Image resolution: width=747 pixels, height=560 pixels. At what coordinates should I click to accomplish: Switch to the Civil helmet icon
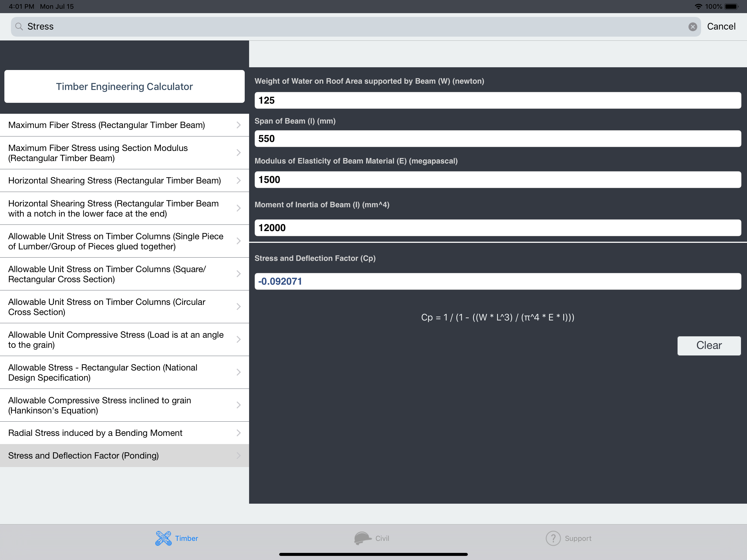362,538
